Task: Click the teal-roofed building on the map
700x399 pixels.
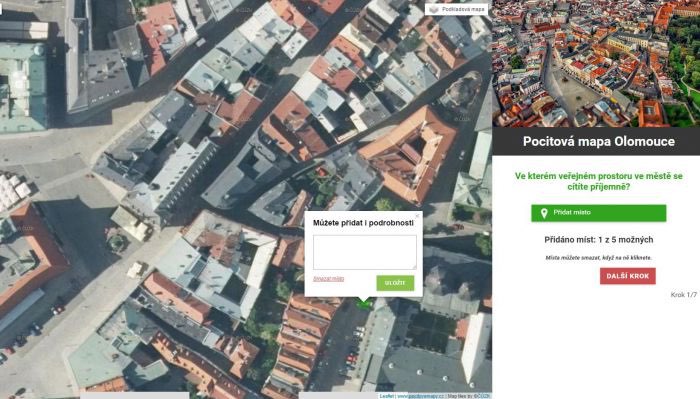Action: tap(23, 87)
